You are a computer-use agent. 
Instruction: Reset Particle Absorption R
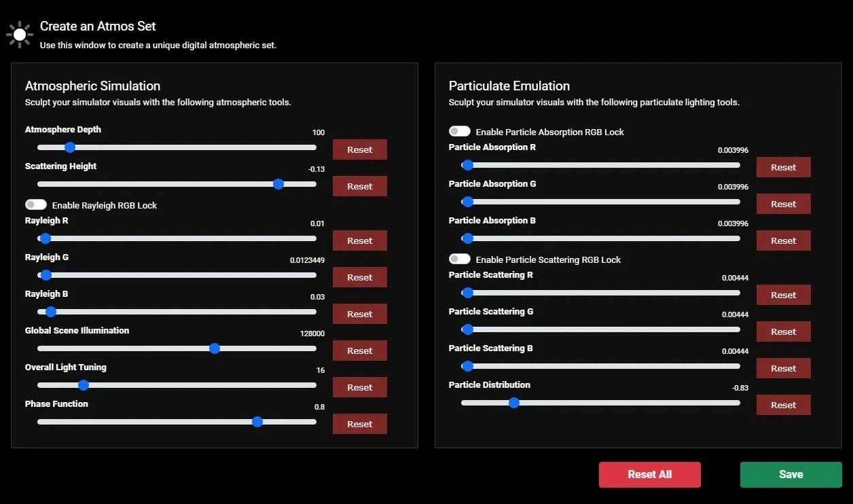point(783,167)
